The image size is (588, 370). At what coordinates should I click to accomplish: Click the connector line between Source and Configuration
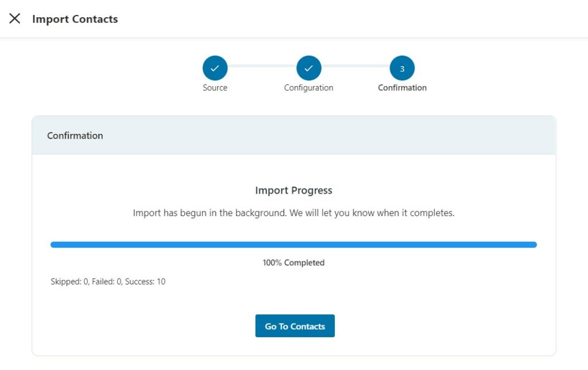pyautogui.click(x=262, y=65)
